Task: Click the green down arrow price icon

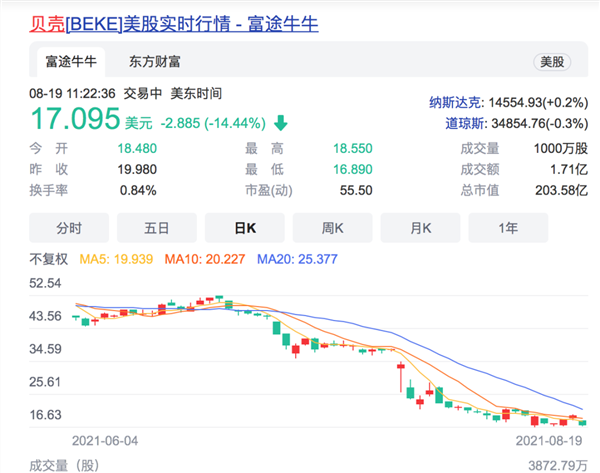Action: point(279,123)
